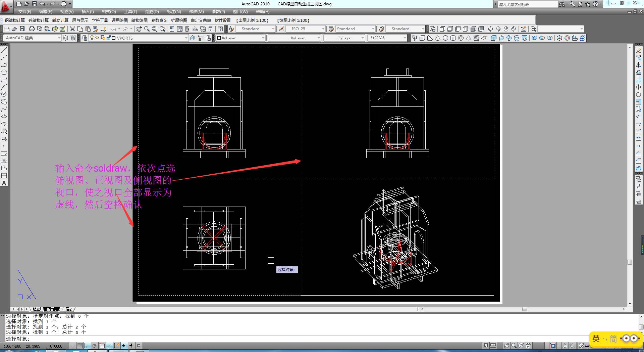
Task: Open the 钢结构计算 menu
Action: click(x=15, y=20)
